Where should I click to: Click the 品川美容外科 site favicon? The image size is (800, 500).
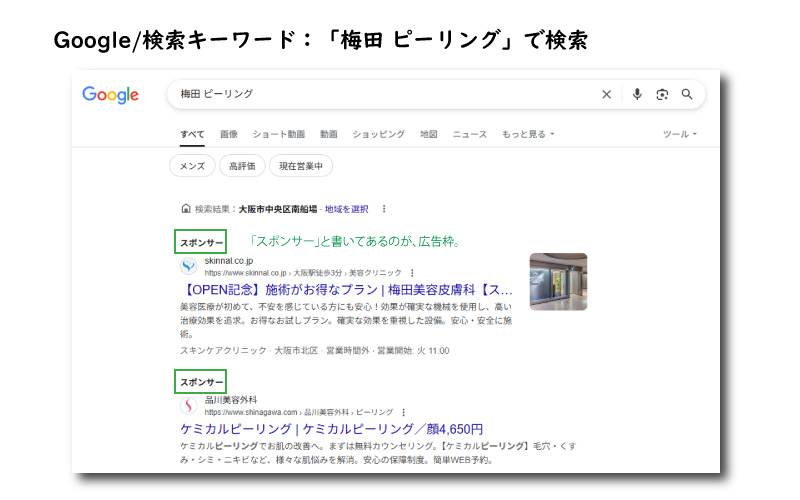(x=188, y=405)
